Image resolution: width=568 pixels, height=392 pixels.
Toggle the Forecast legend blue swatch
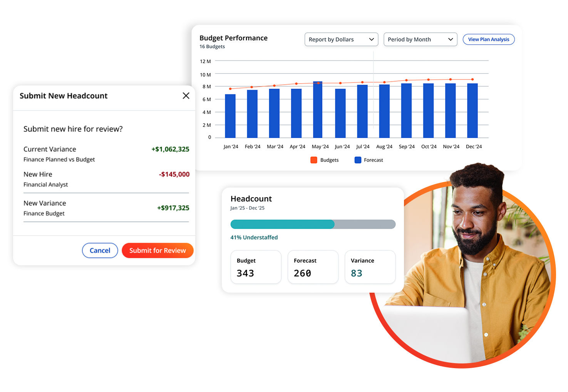[x=358, y=160]
